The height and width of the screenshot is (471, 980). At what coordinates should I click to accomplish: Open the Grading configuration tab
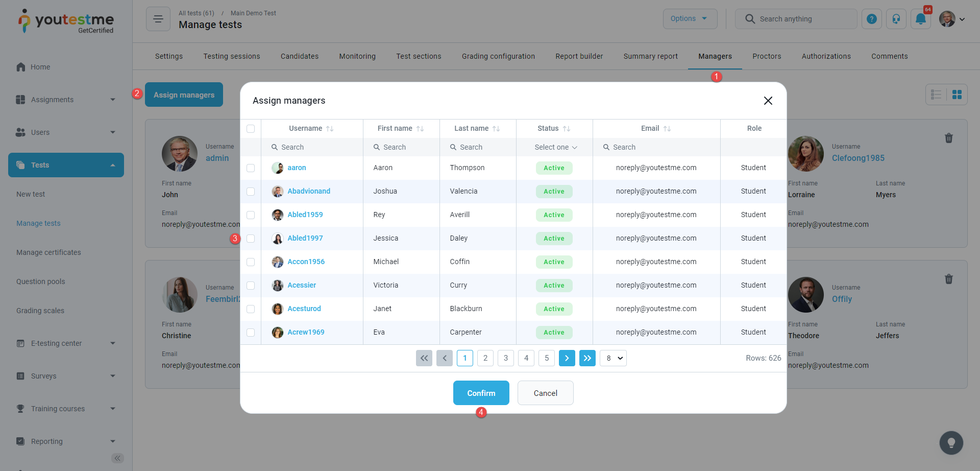498,56
